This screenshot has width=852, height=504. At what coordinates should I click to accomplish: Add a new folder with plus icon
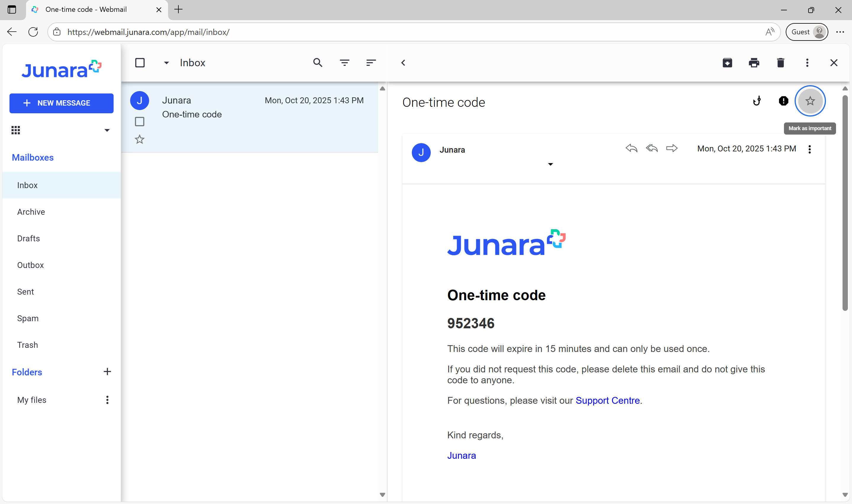[x=107, y=372]
